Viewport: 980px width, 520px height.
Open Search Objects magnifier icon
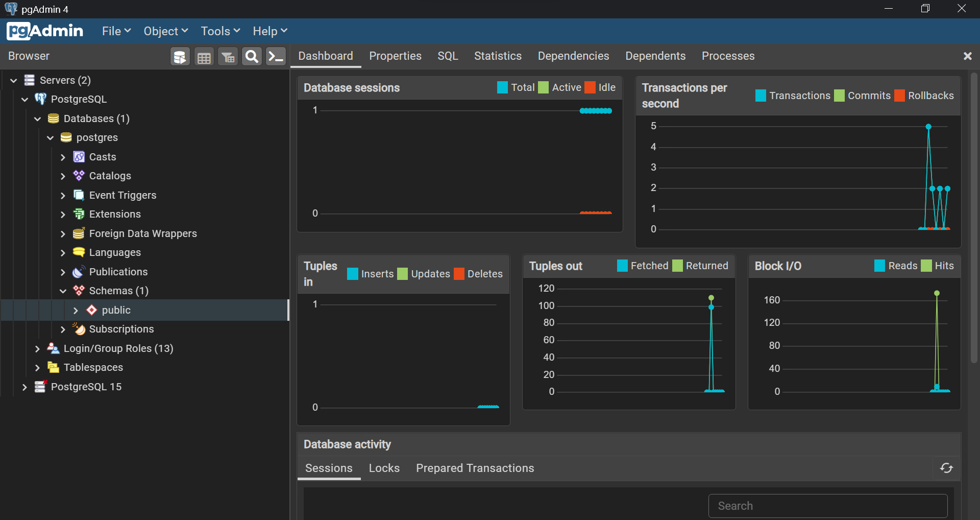252,57
